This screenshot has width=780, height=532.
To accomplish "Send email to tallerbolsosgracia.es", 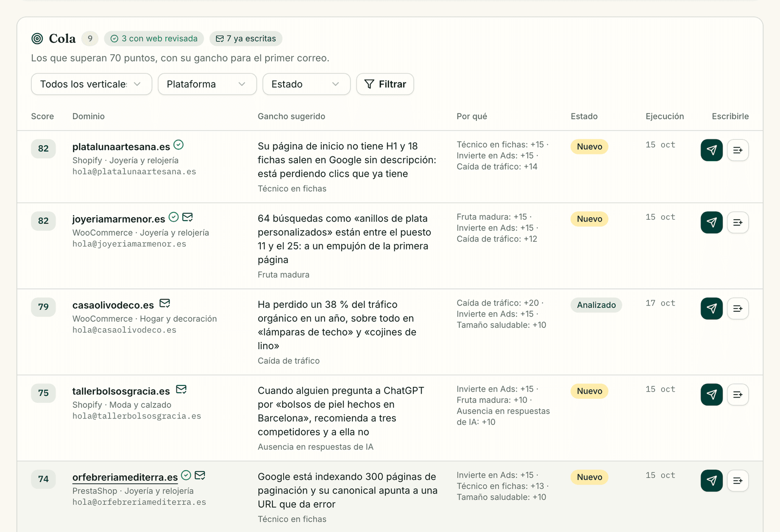I will [712, 395].
